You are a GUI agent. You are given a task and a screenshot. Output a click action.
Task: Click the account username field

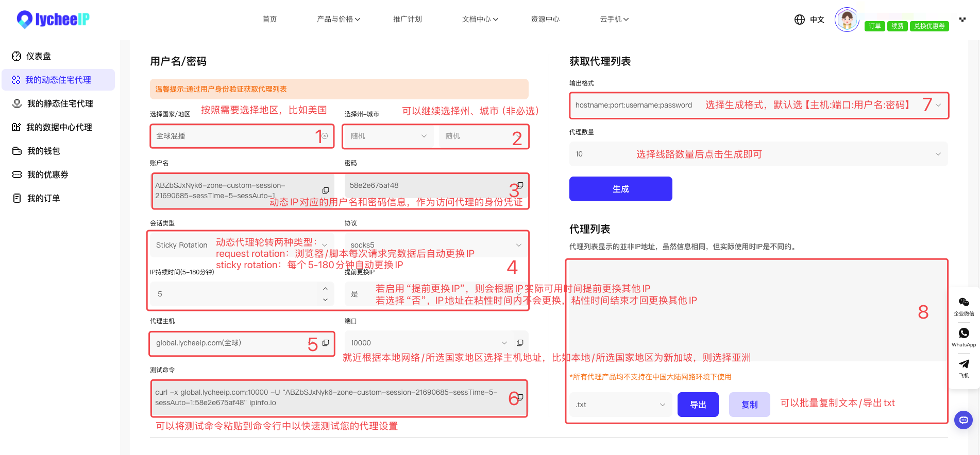pyautogui.click(x=242, y=190)
